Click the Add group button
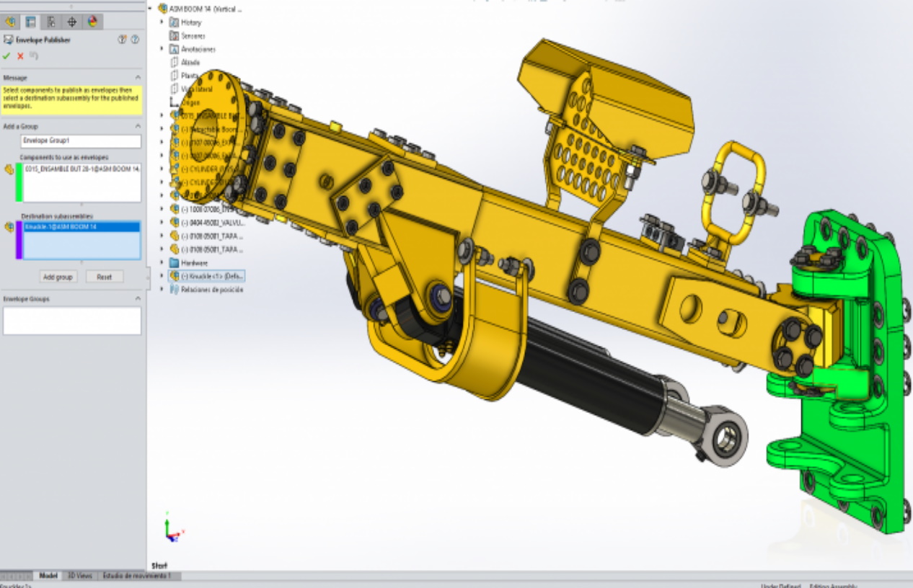913x588 pixels. pos(58,277)
